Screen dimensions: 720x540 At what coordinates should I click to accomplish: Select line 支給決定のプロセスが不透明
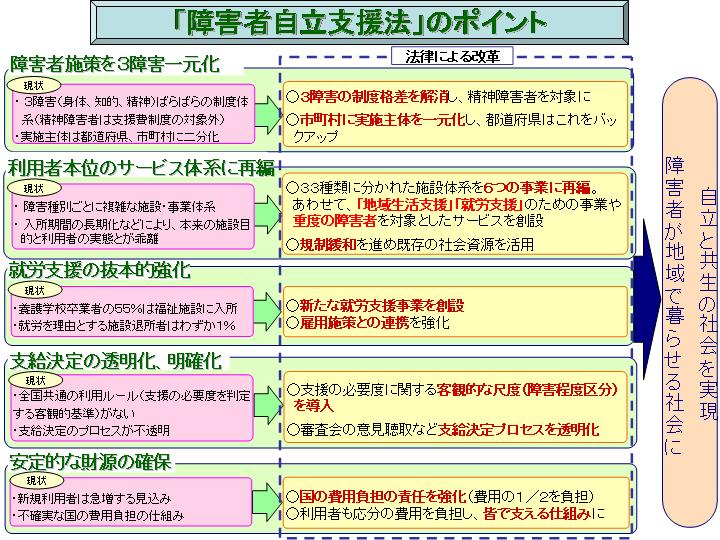[91, 430]
